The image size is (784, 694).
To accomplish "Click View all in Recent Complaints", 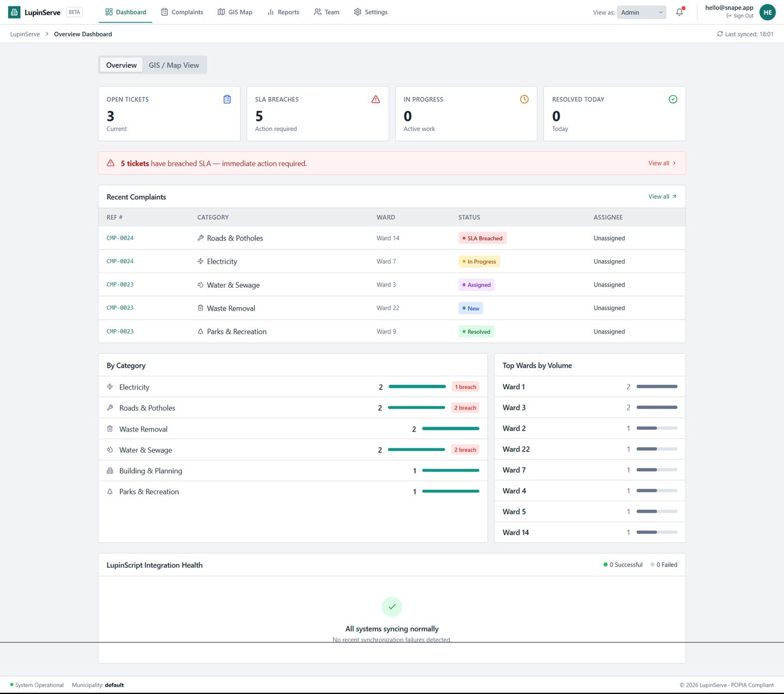I will [x=662, y=196].
